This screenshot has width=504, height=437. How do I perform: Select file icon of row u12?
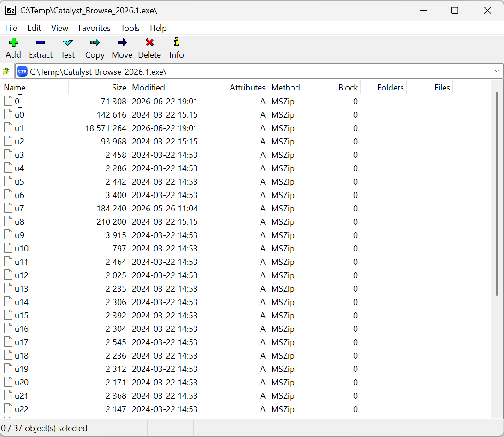tap(8, 275)
